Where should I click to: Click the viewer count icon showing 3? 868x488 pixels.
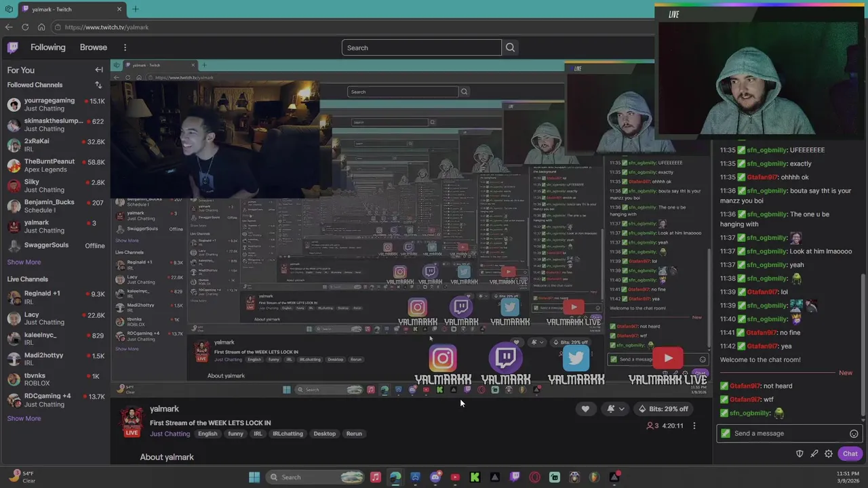652,426
